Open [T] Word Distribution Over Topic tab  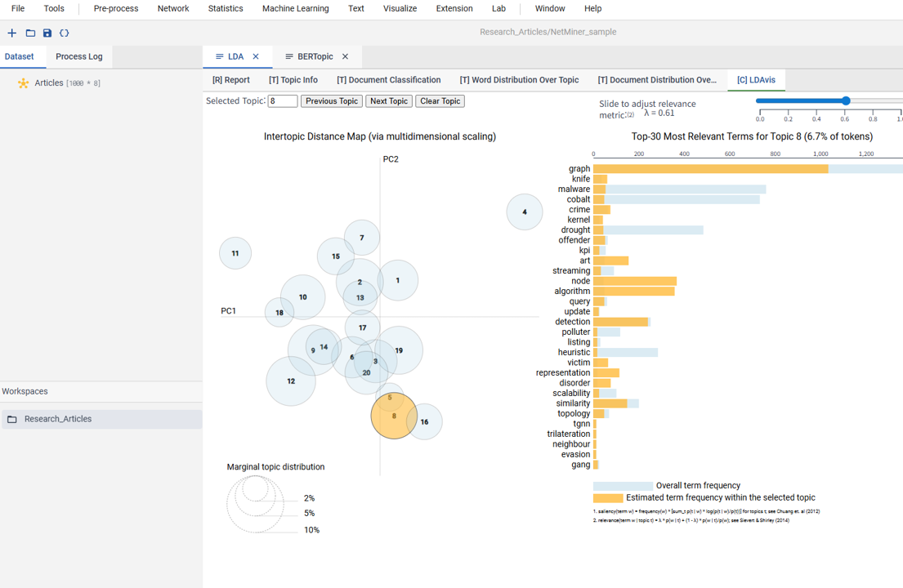tap(519, 80)
